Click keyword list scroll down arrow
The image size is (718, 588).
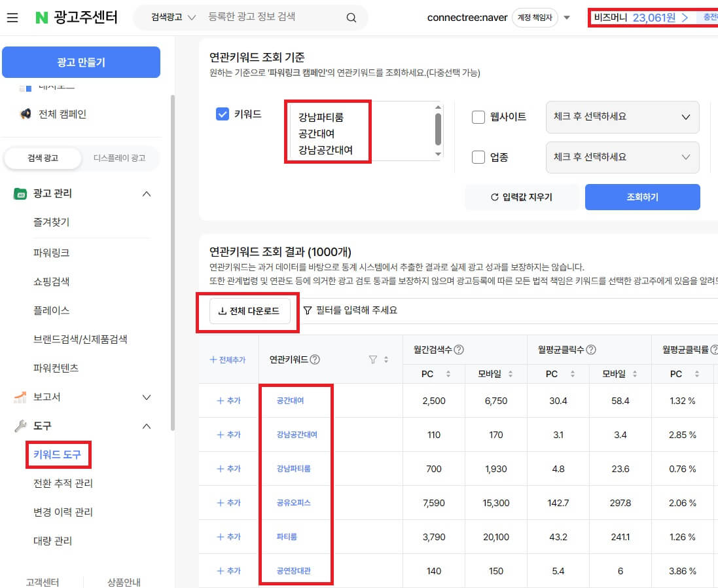pos(439,154)
